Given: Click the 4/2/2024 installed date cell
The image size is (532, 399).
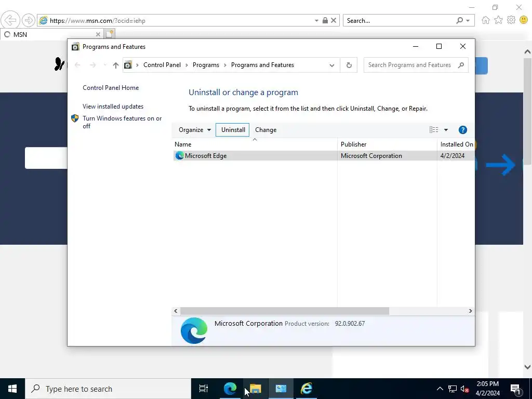Looking at the screenshot, I should [x=453, y=156].
